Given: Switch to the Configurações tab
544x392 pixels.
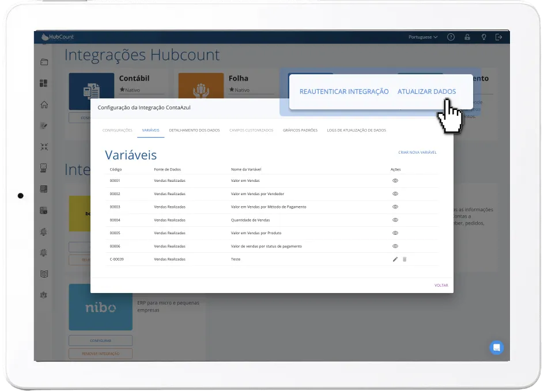Looking at the screenshot, I should [117, 130].
